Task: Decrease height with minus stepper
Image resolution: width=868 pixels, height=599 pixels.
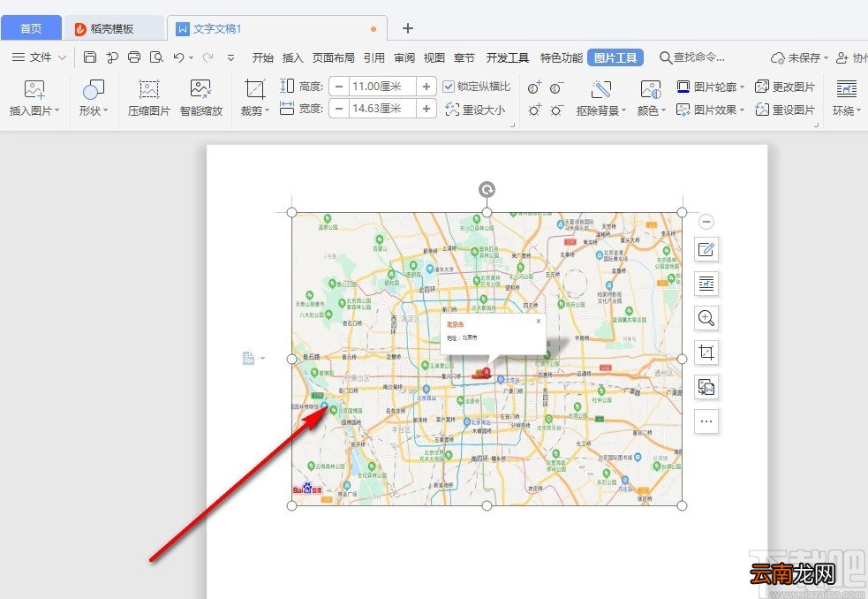Action: coord(339,87)
